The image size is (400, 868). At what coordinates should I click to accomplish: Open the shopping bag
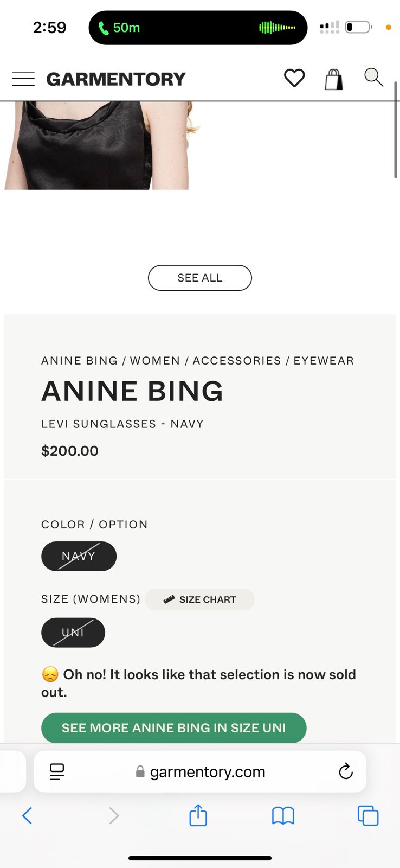[334, 79]
